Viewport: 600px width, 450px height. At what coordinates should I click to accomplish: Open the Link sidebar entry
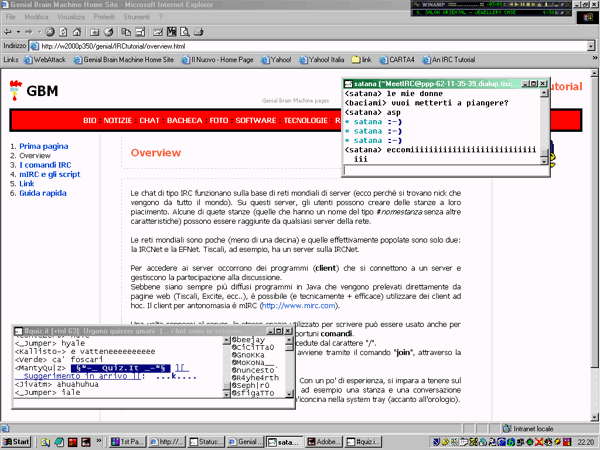[27, 184]
